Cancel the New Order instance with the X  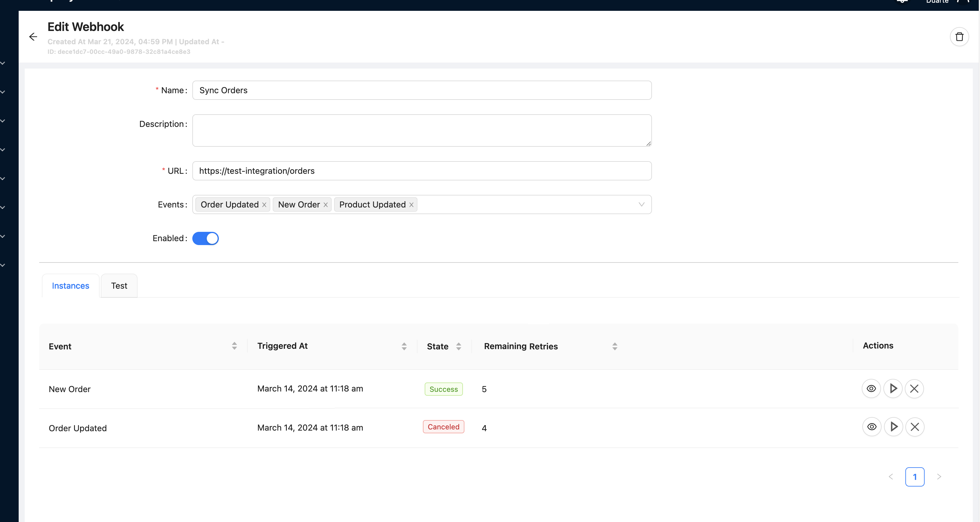(915, 388)
